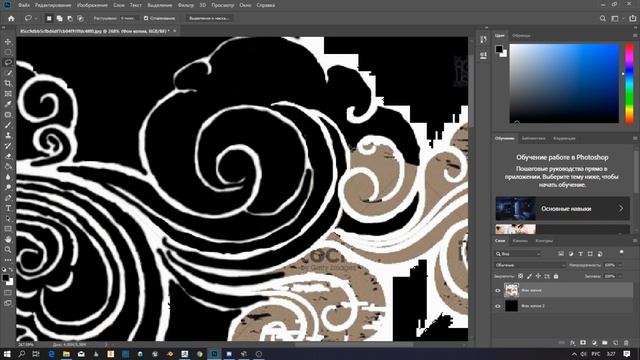
Task: Click the Create new layer icon
Action: [616, 343]
